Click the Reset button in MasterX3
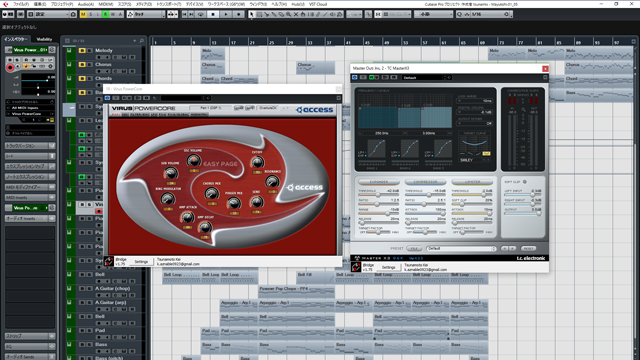This screenshot has height=360, width=640. (528, 248)
